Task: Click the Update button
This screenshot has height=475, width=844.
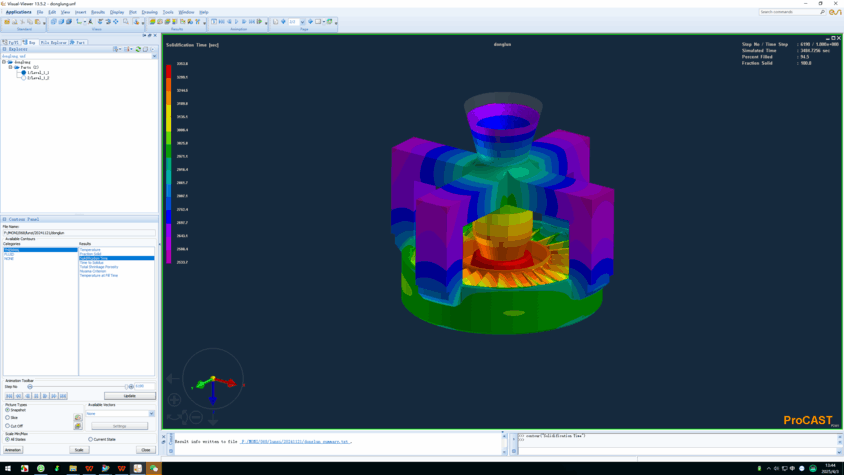Action: pos(130,396)
